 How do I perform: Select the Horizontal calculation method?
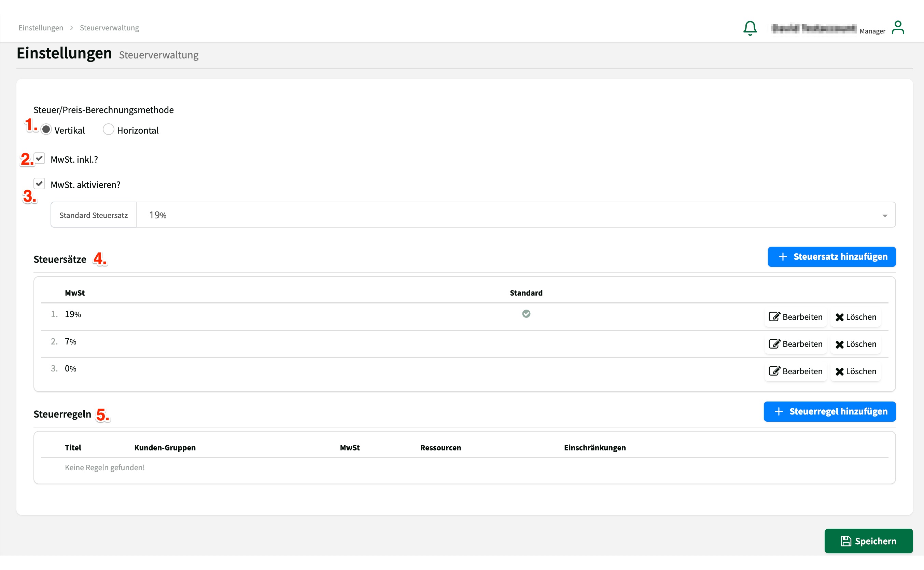point(109,130)
